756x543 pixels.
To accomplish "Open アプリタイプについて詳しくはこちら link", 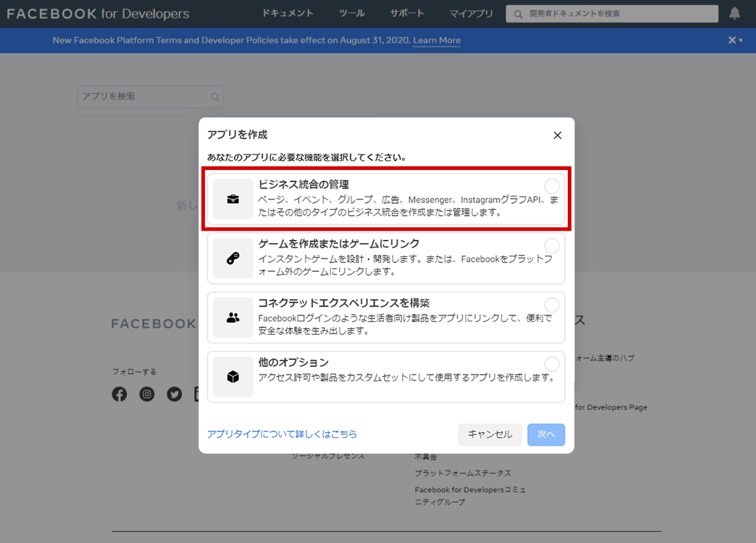I will [282, 434].
